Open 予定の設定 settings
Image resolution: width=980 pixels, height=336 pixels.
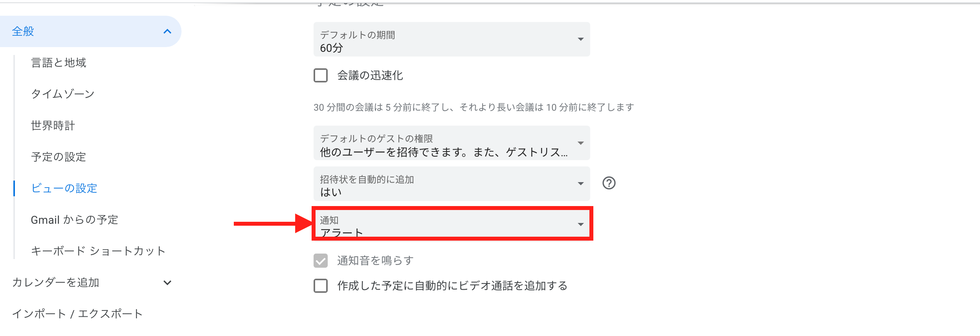click(x=58, y=157)
